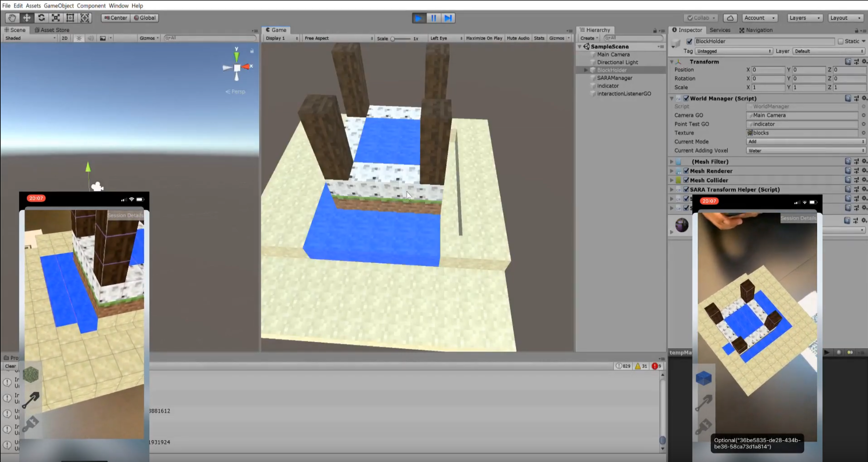Screen dimensions: 868x462
Task: Open the Account dropdown button
Action: click(x=760, y=18)
